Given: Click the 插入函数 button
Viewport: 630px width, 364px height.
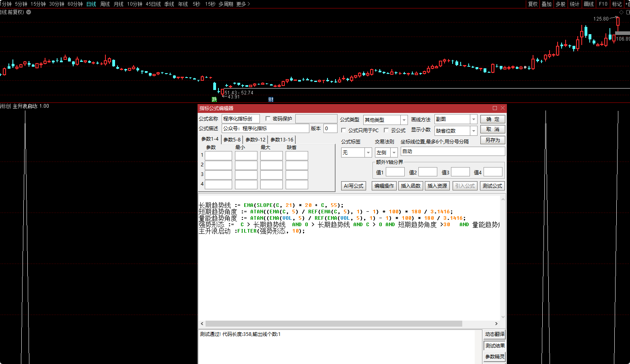Looking at the screenshot, I should (410, 186).
